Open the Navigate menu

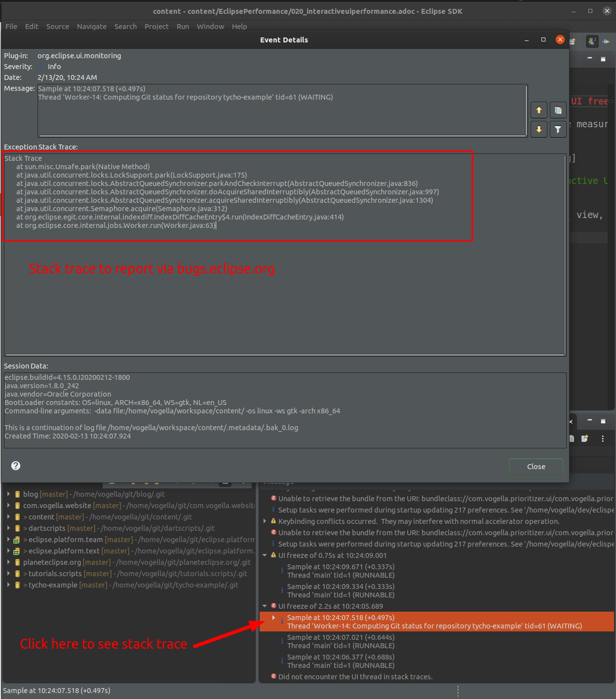tap(91, 27)
